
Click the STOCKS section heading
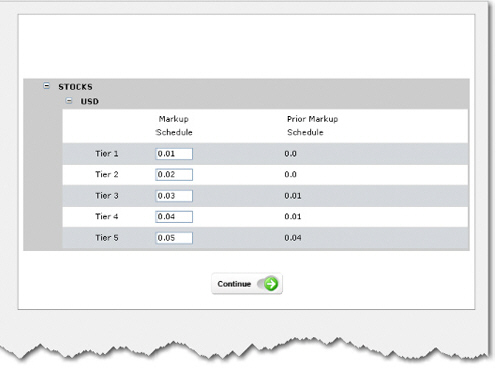coord(75,87)
